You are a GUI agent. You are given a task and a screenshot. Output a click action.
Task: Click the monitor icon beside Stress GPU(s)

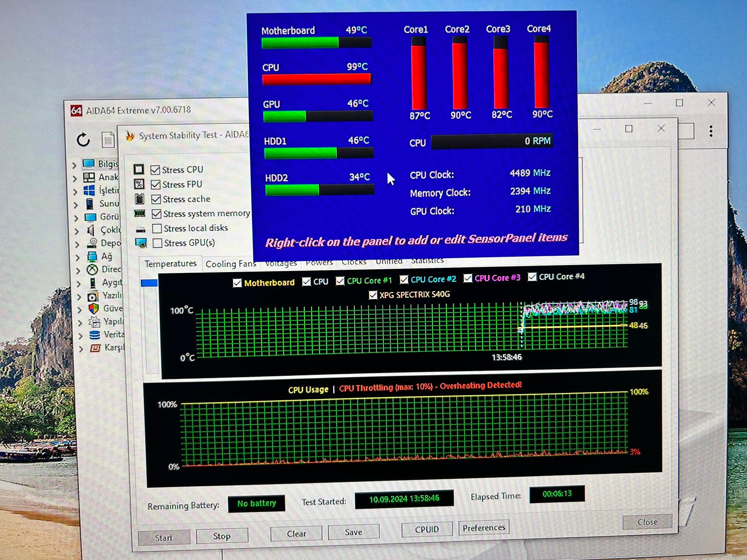click(x=141, y=243)
